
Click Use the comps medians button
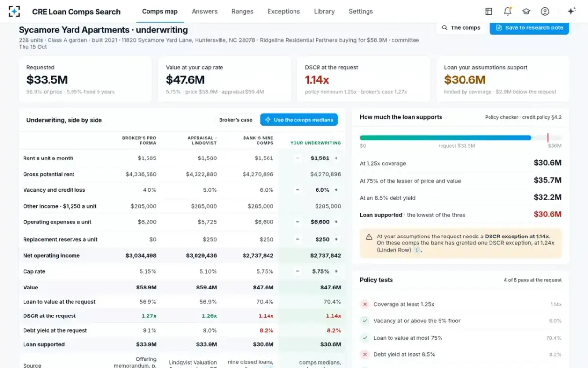(299, 120)
